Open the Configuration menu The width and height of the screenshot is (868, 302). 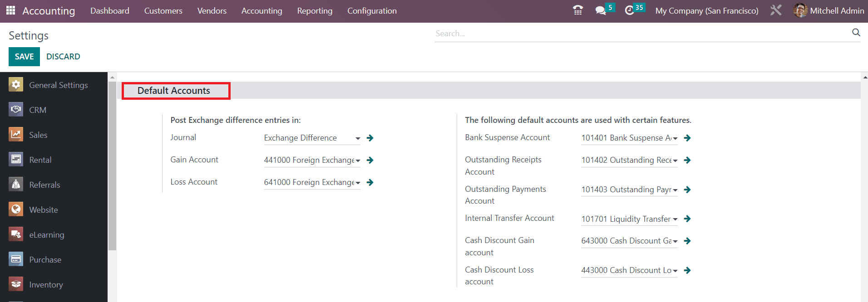point(372,11)
